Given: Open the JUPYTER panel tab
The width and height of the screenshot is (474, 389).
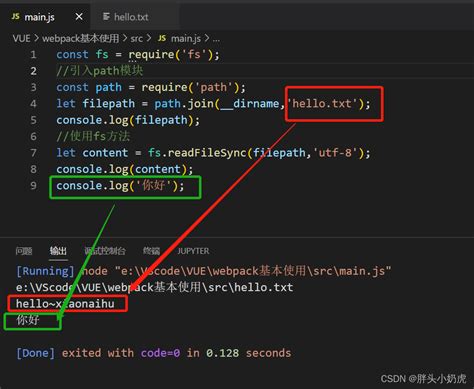Looking at the screenshot, I should point(193,251).
